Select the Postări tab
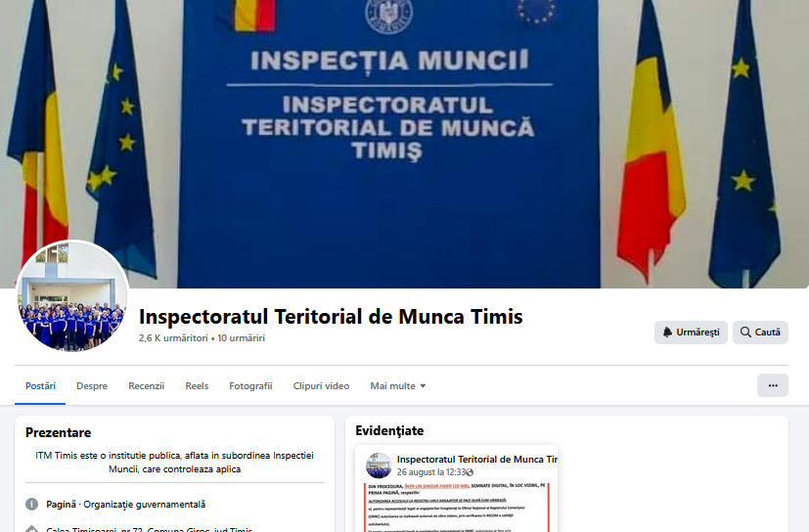 tap(40, 386)
